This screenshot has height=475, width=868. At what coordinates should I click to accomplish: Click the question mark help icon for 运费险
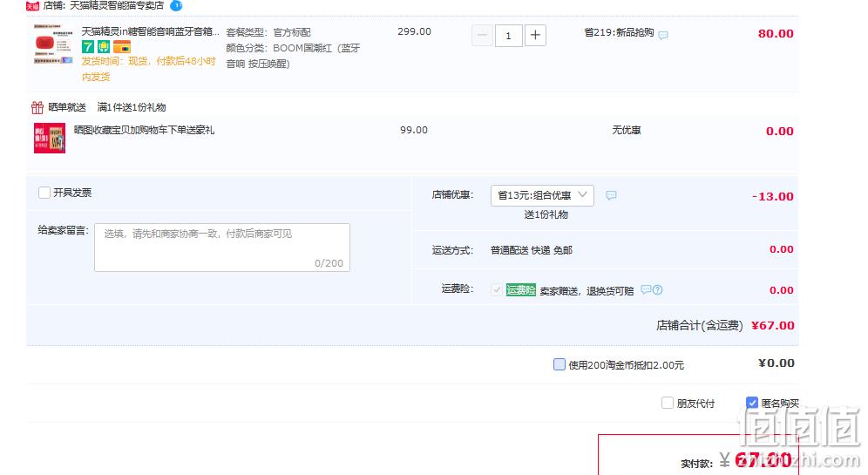tap(657, 289)
